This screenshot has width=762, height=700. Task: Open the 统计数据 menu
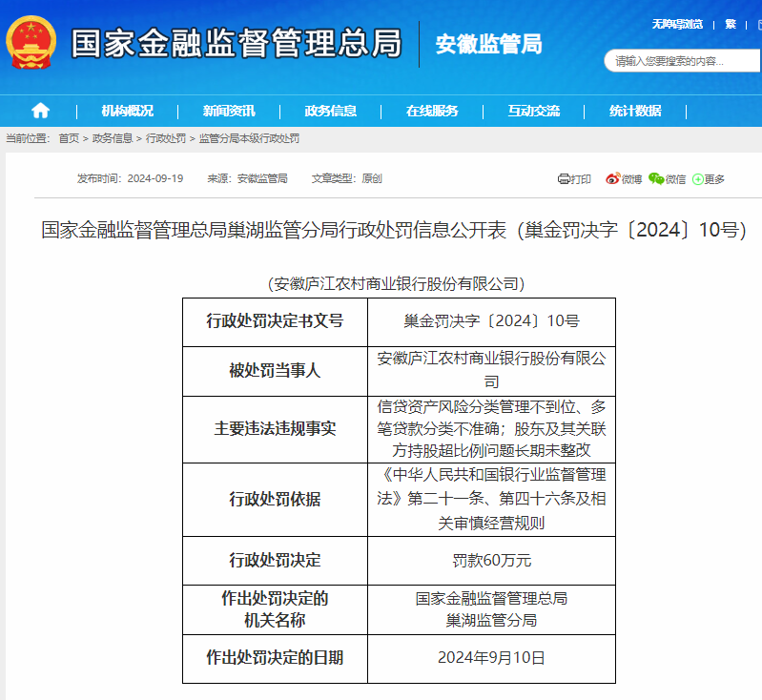[x=635, y=111]
